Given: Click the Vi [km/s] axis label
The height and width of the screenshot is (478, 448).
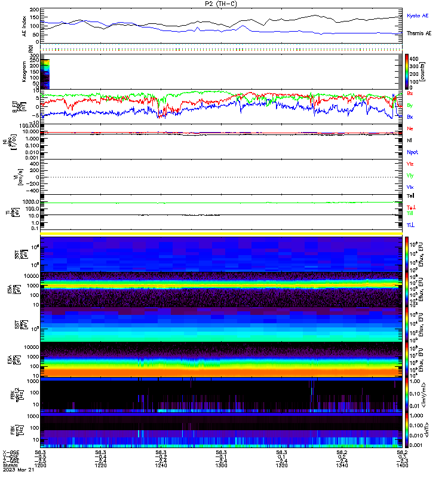Looking at the screenshot, I should pos(20,177).
